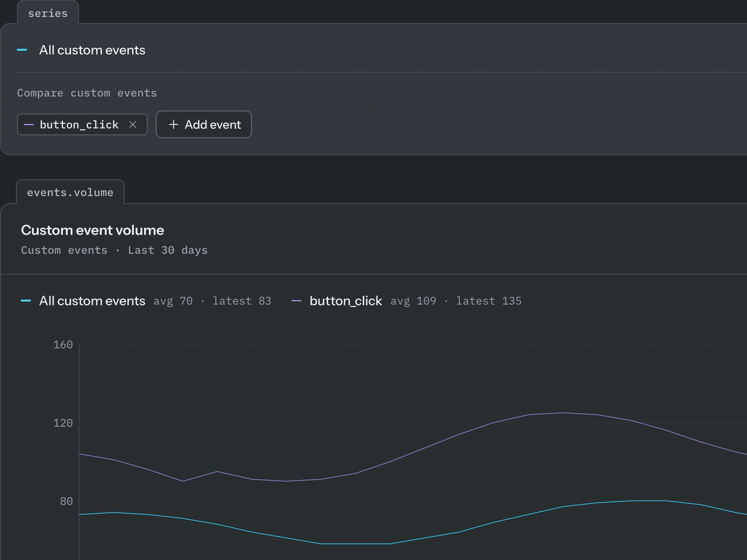The image size is (747, 560).
Task: Open the events.volume tab
Action: pyautogui.click(x=70, y=192)
